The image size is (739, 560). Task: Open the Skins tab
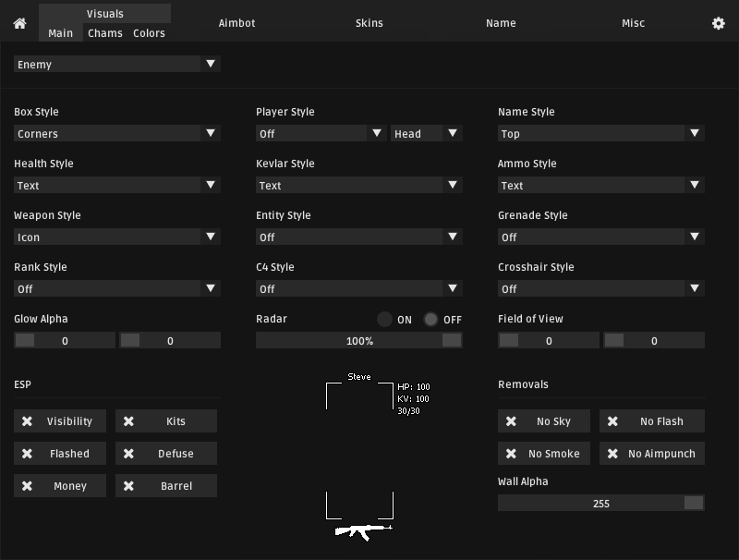[x=369, y=23]
